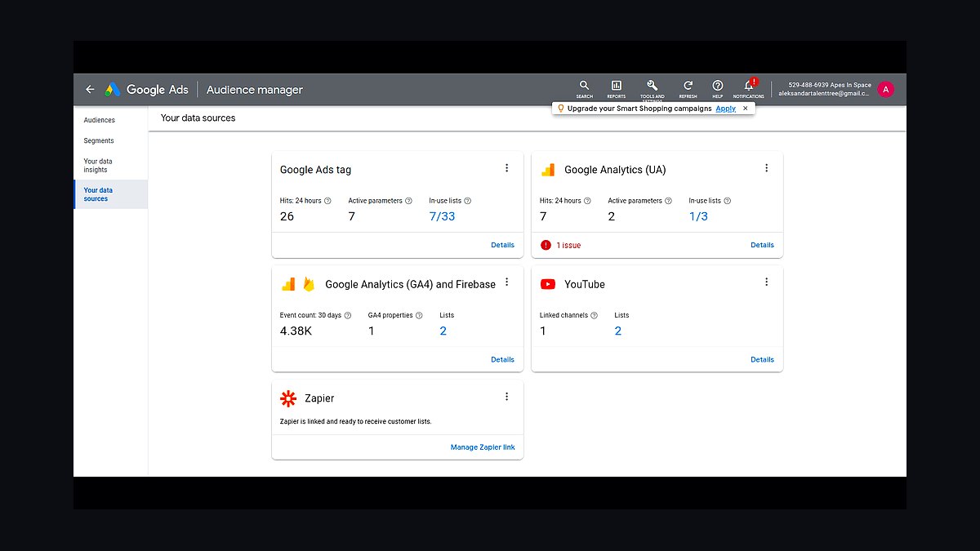
Task: Click help icon beside Linked channels
Action: (594, 315)
